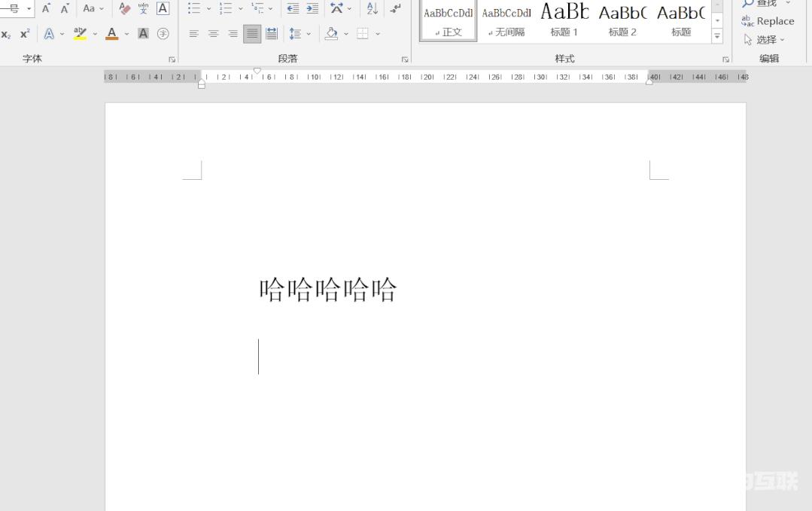Viewport: 812px width, 511px height.
Task: Click the Decrease Indent icon
Action: click(x=293, y=9)
